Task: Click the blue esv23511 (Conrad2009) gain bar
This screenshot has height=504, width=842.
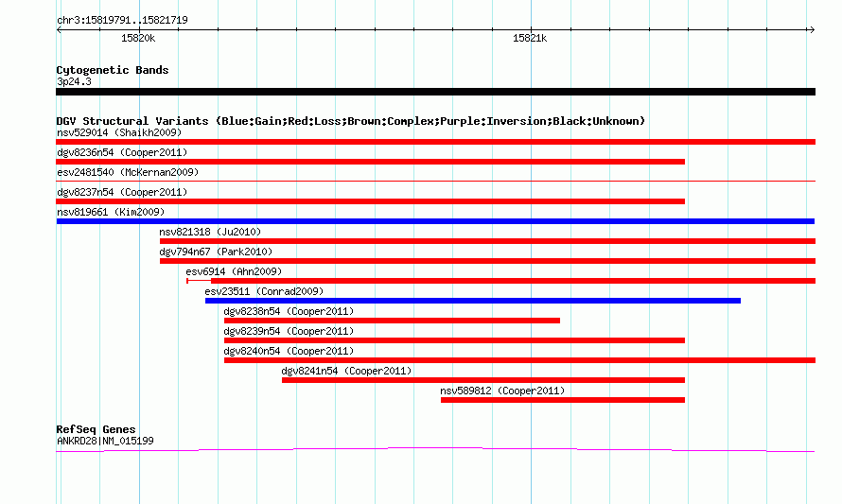Action: [x=473, y=301]
